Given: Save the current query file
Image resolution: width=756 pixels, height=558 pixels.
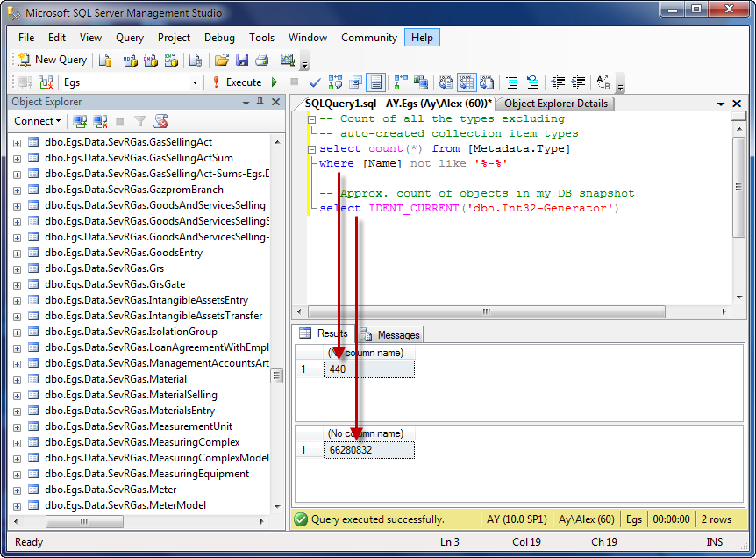Looking at the screenshot, I should click(242, 61).
